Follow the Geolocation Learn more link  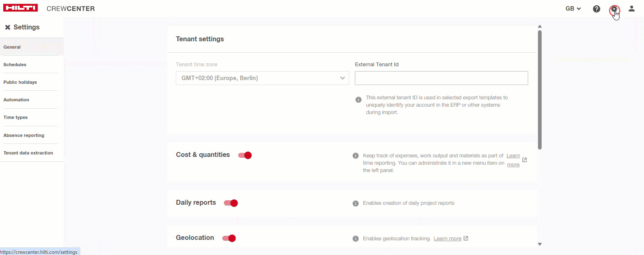(447, 239)
